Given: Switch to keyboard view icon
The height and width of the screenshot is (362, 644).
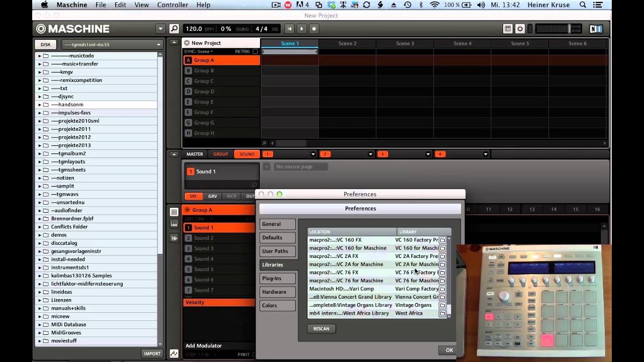Looking at the screenshot, I should click(174, 224).
